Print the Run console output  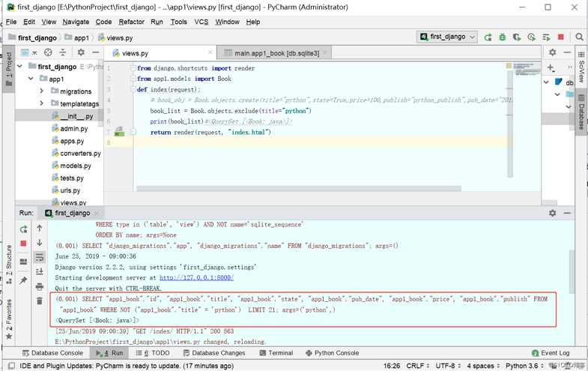click(x=40, y=287)
